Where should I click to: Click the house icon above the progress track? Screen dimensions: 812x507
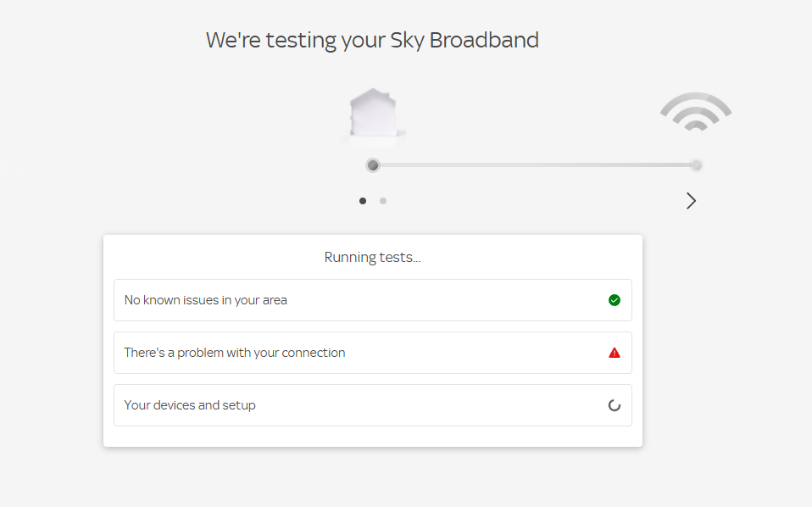[x=374, y=114]
